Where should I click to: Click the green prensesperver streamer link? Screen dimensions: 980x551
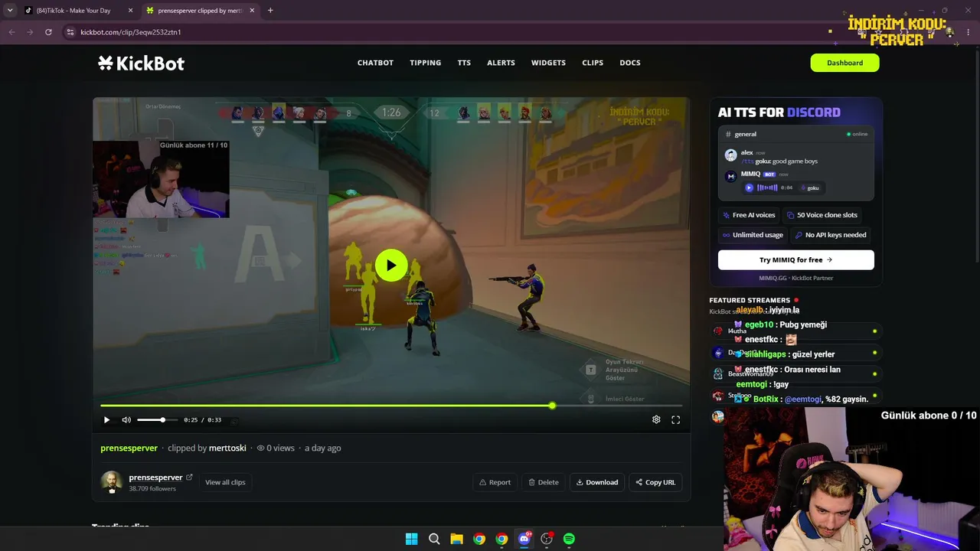pos(129,448)
